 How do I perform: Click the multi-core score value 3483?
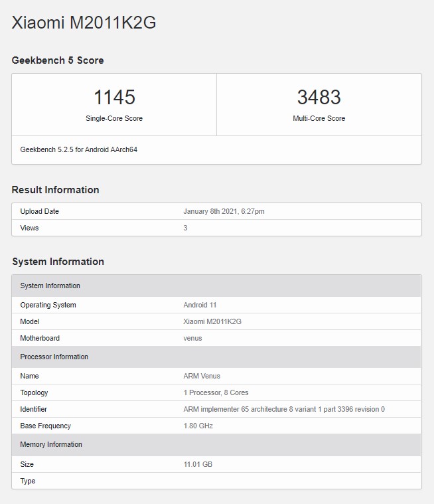click(x=319, y=98)
